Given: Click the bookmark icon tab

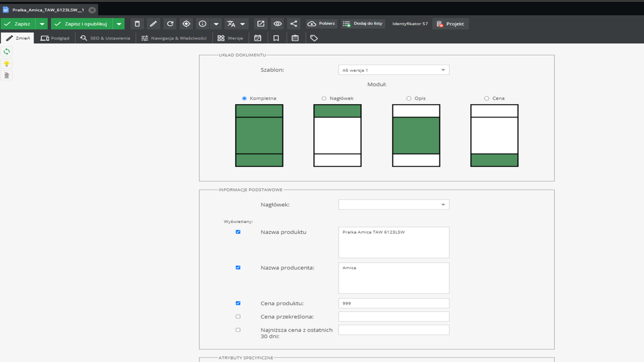Looking at the screenshot, I should 276,38.
